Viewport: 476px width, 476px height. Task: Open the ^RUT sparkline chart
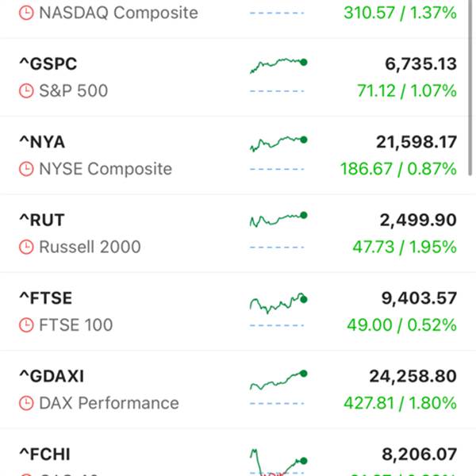tap(278, 219)
